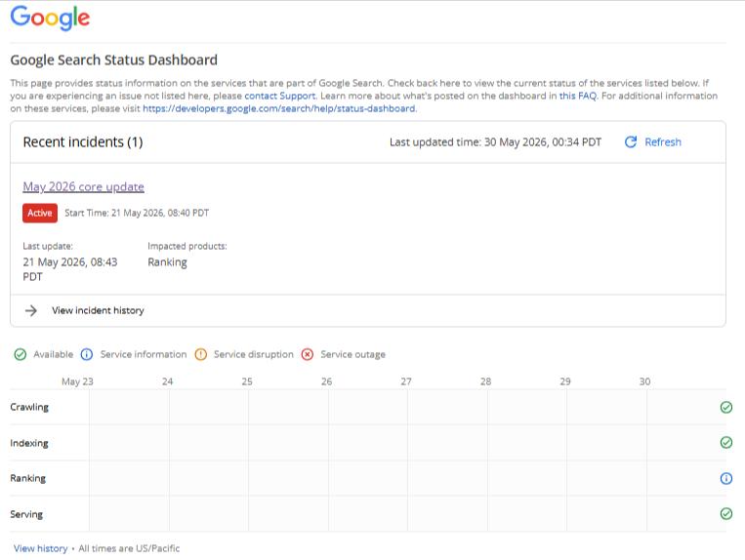Click the Available legend label
Viewport: 745px width, 560px height.
tap(53, 354)
